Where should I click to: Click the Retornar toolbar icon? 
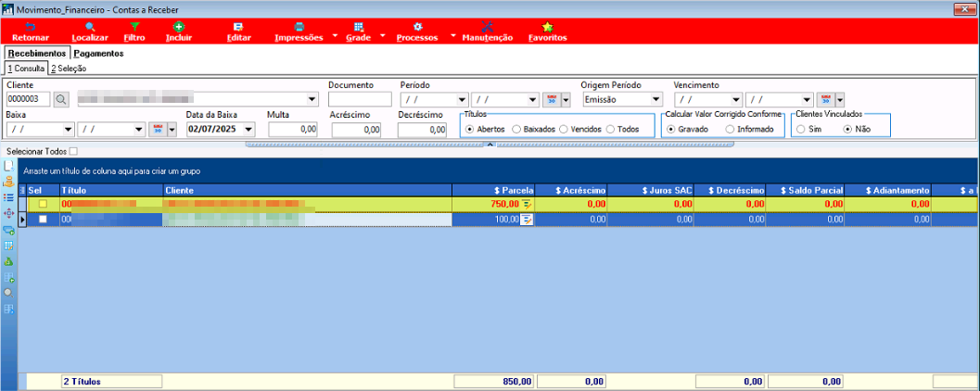(x=31, y=27)
